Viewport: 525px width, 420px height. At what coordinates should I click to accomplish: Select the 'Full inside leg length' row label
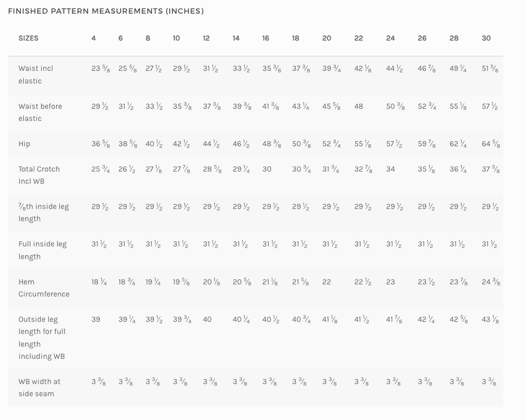[x=42, y=250]
